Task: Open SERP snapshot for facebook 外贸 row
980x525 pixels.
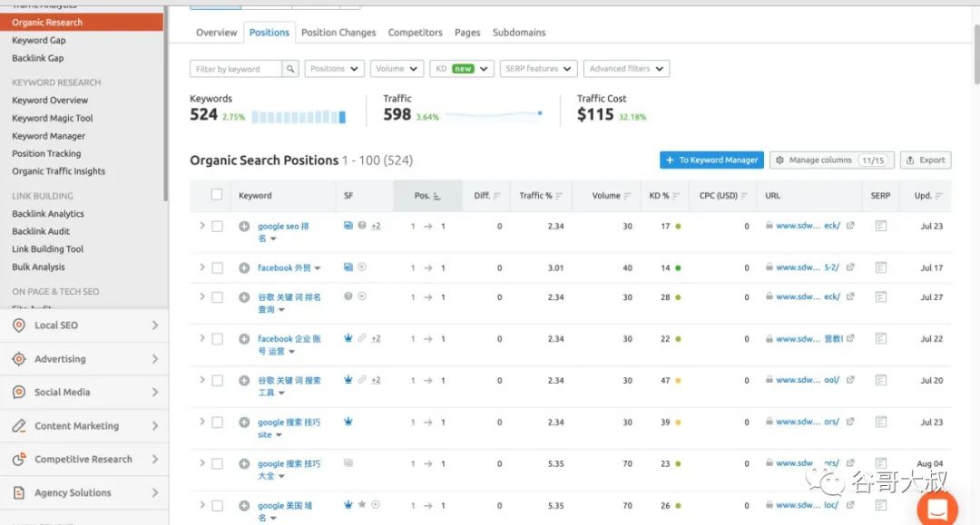Action: click(880, 267)
